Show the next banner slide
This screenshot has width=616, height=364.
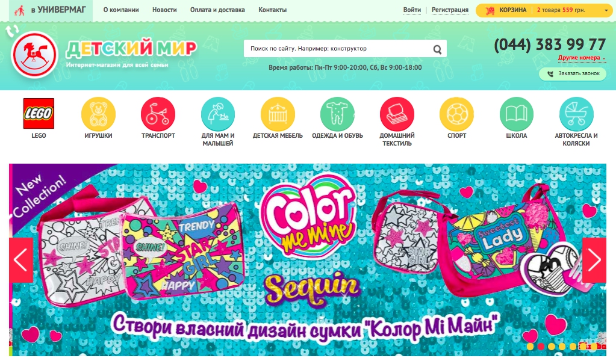pyautogui.click(x=594, y=260)
